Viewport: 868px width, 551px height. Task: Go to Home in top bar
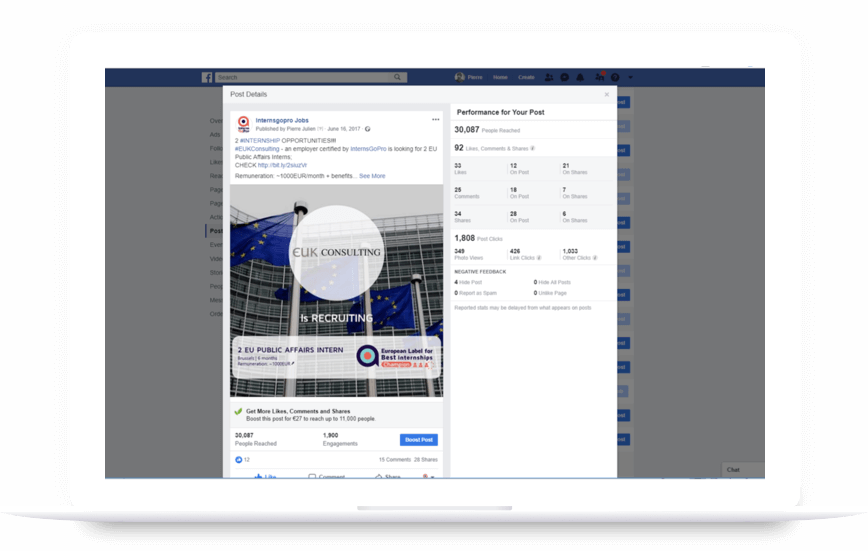[500, 78]
